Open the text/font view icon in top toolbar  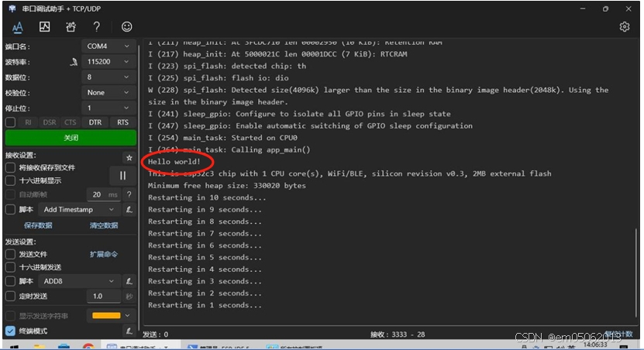pyautogui.click(x=17, y=28)
